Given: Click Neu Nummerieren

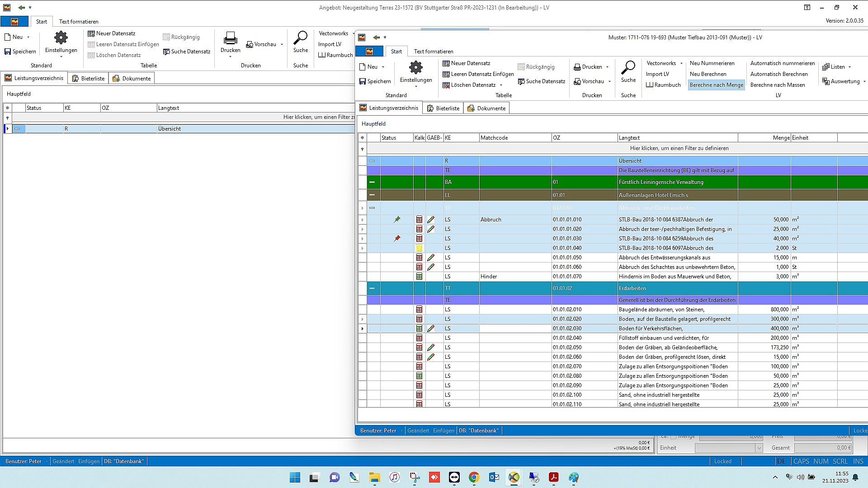Looking at the screenshot, I should [712, 63].
